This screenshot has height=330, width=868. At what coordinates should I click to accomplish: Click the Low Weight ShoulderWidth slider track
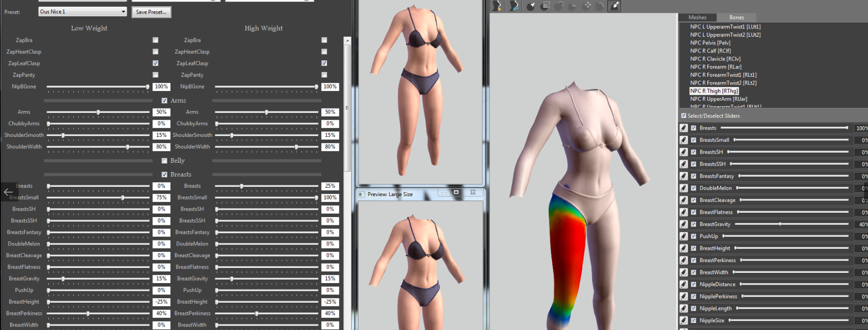pyautogui.click(x=98, y=147)
